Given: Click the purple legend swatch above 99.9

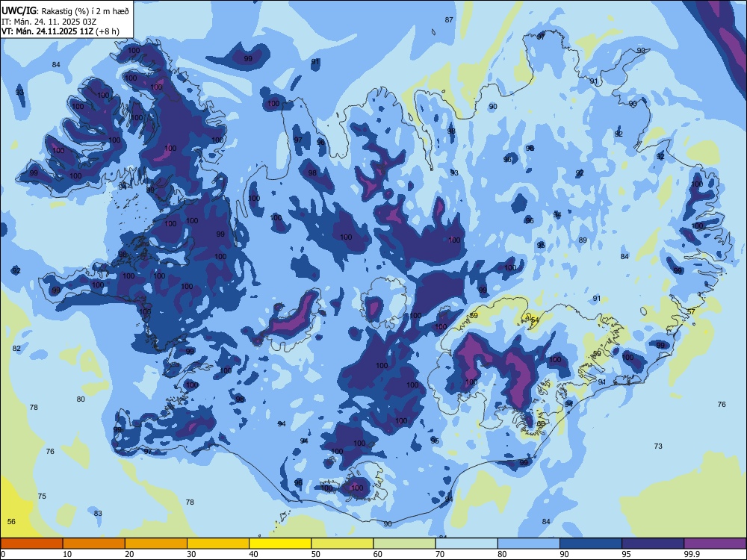Looking at the screenshot, I should [x=715, y=544].
